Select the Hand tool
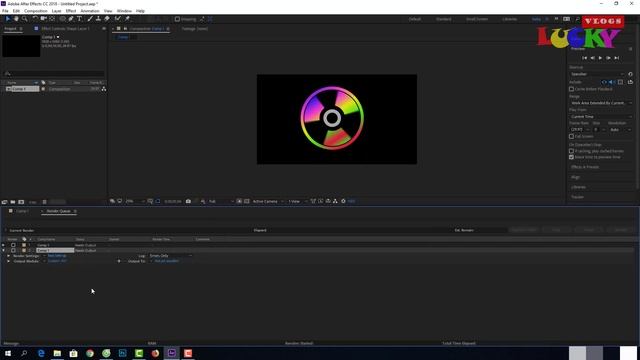Image resolution: width=640 pixels, height=360 pixels. tap(16, 19)
